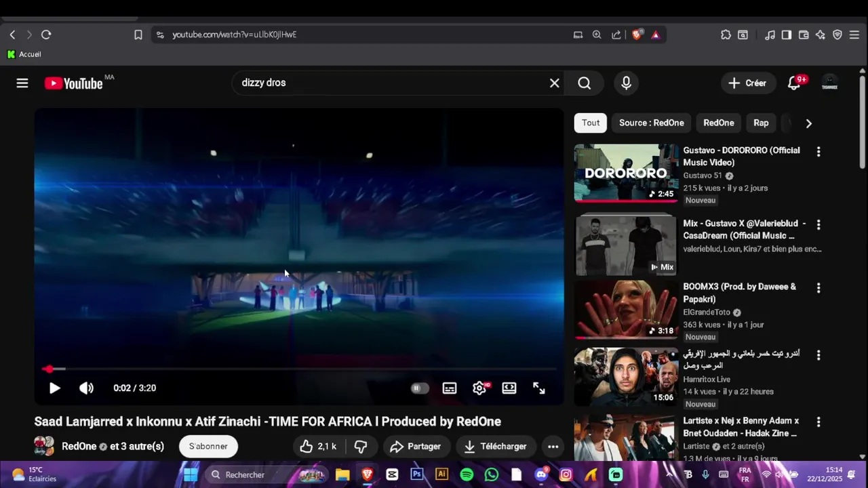Click the taskbar 'Rechercher' search box
The height and width of the screenshot is (488, 868).
267,474
